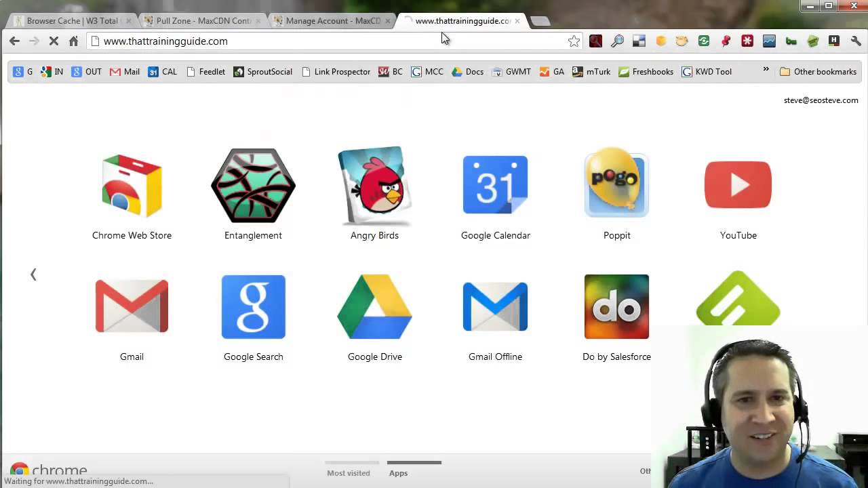Go to the home page
Viewport: 868px width, 488px height.
pyautogui.click(x=73, y=41)
